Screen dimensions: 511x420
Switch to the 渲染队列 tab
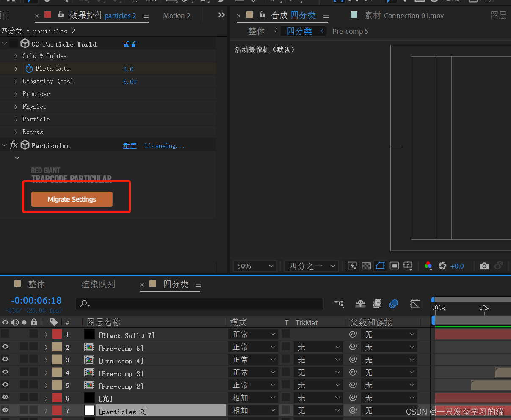pos(98,284)
